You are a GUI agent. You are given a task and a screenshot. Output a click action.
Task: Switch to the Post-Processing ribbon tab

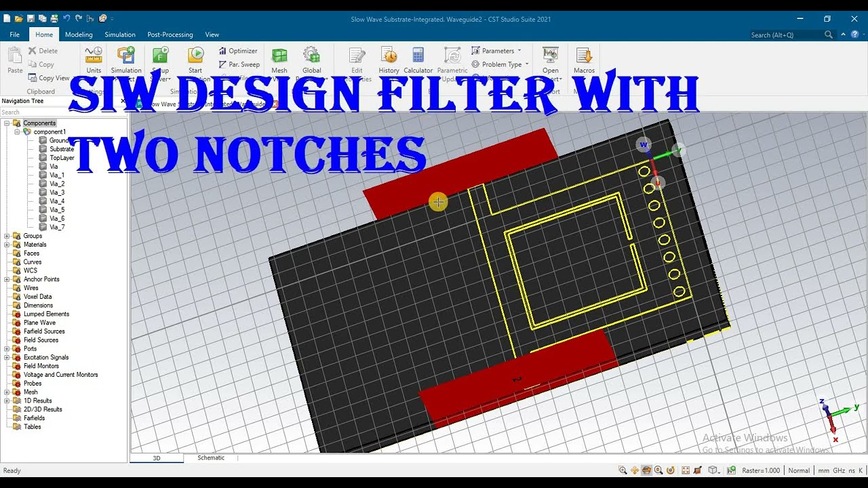tap(170, 35)
